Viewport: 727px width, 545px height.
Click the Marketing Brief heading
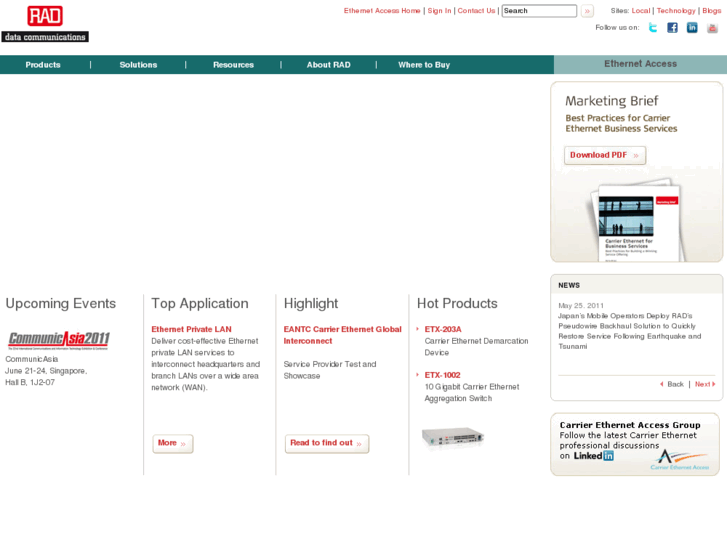[611, 101]
